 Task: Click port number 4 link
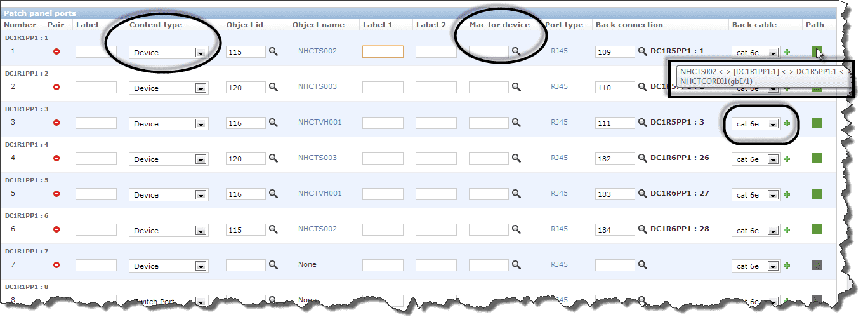click(x=13, y=158)
